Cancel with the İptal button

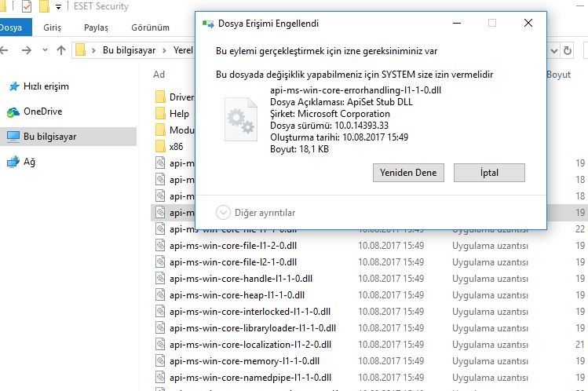tap(489, 173)
